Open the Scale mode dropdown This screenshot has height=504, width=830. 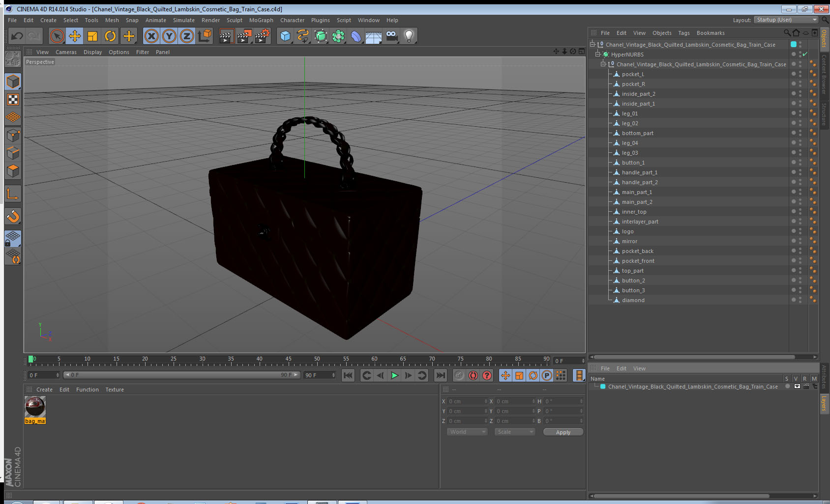(x=515, y=432)
